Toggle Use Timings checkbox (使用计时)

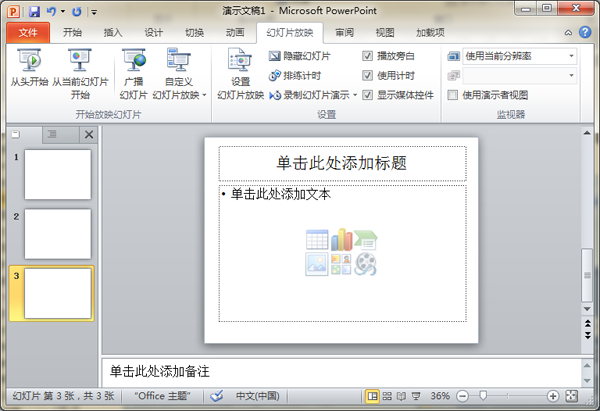367,76
